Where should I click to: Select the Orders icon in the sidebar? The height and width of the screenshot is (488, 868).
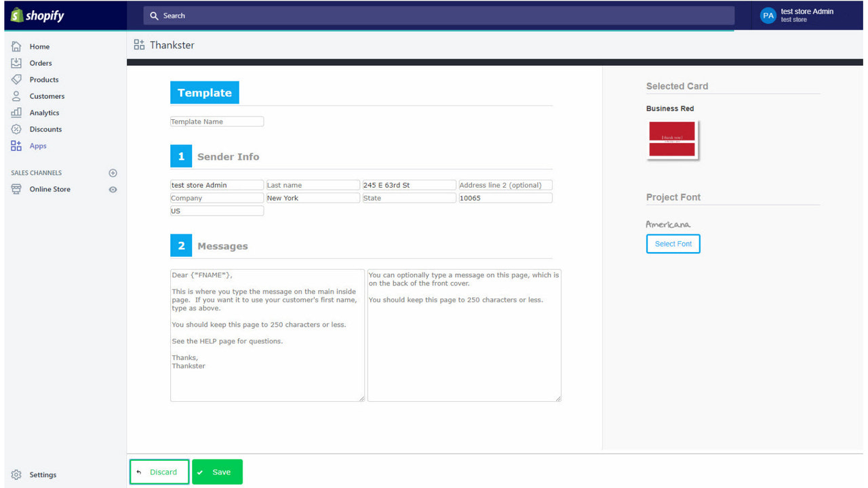(16, 62)
